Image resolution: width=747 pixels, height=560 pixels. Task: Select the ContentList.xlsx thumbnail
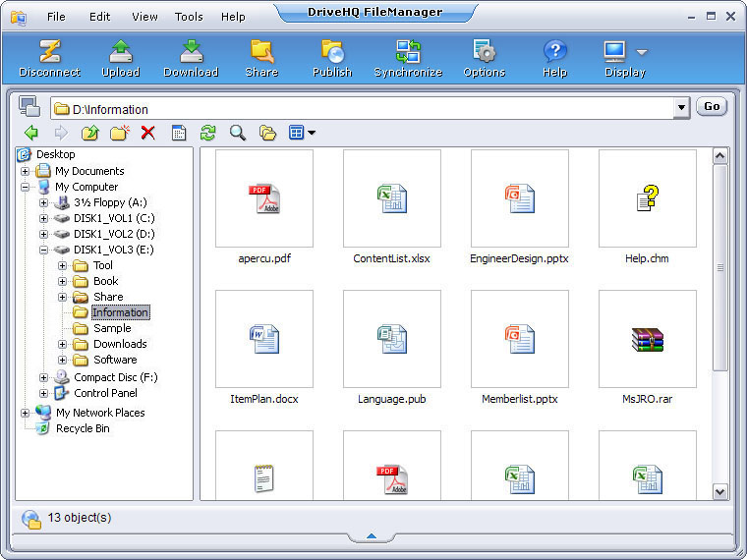(392, 198)
